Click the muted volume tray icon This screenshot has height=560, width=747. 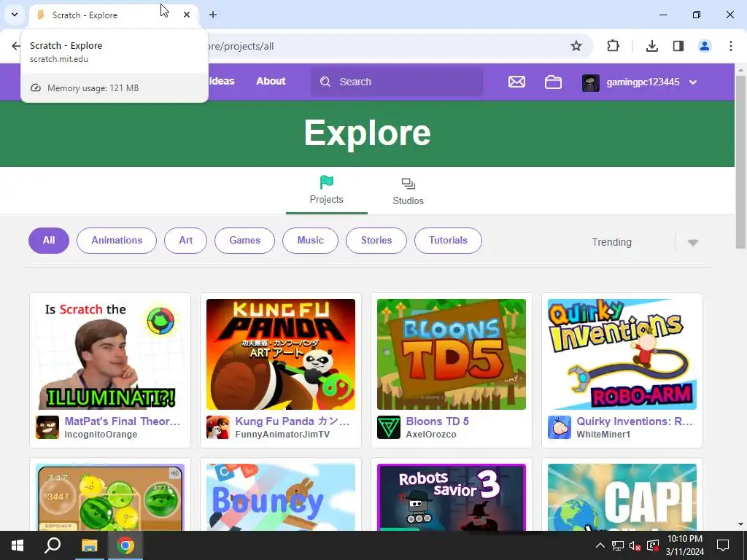pyautogui.click(x=635, y=545)
